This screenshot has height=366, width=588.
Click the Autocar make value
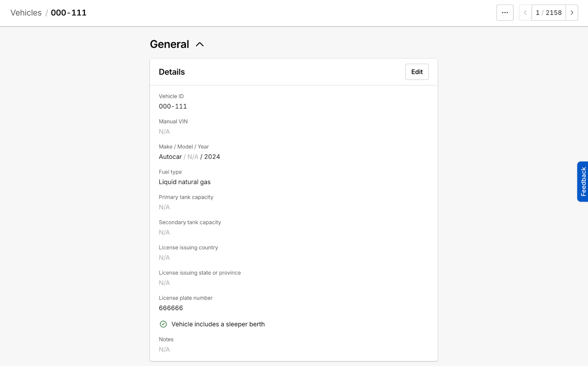click(x=170, y=157)
